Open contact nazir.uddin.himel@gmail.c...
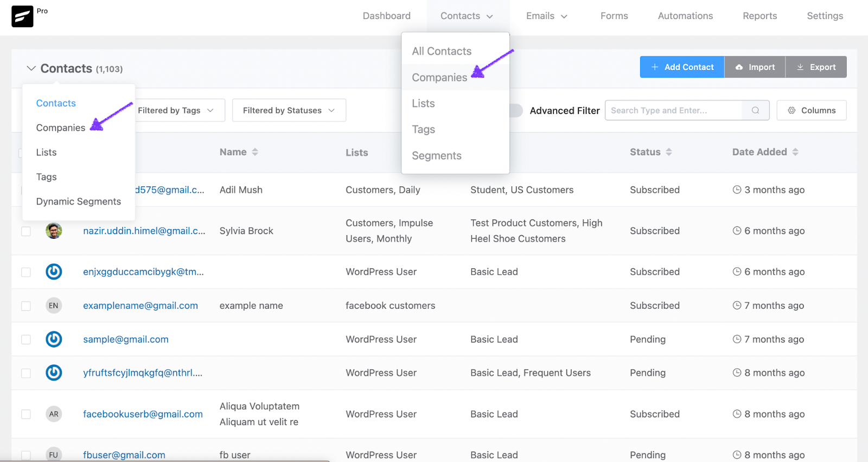The height and width of the screenshot is (462, 868). [x=144, y=231]
